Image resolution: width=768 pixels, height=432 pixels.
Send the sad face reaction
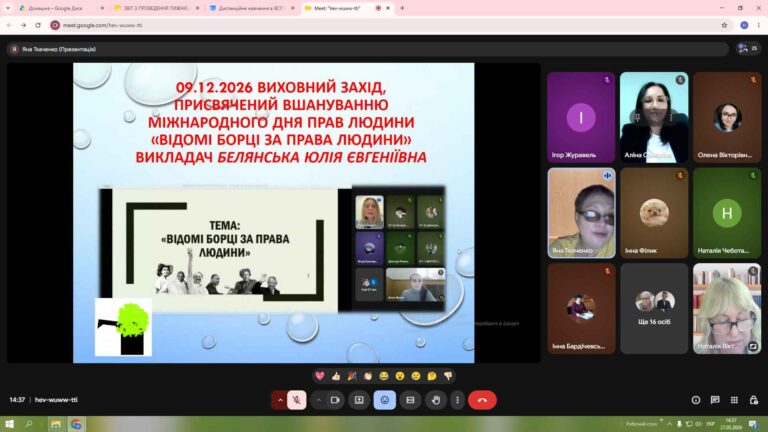(x=416, y=376)
